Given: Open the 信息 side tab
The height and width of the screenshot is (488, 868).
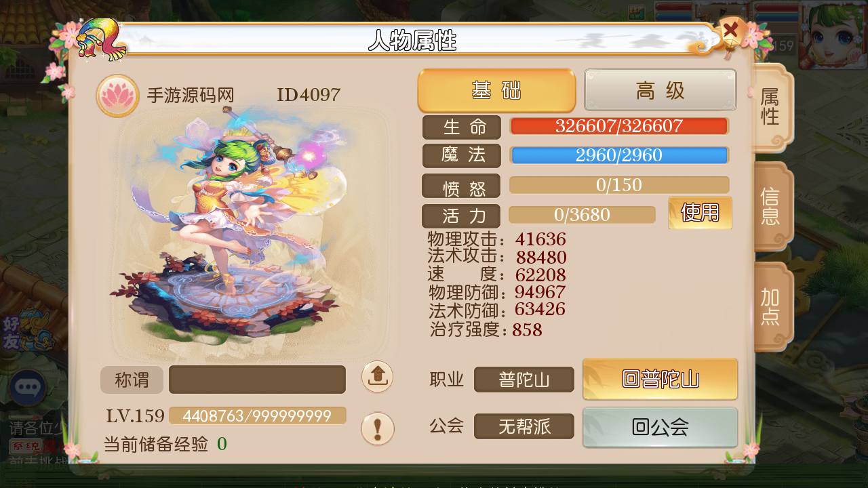Looking at the screenshot, I should tap(772, 207).
